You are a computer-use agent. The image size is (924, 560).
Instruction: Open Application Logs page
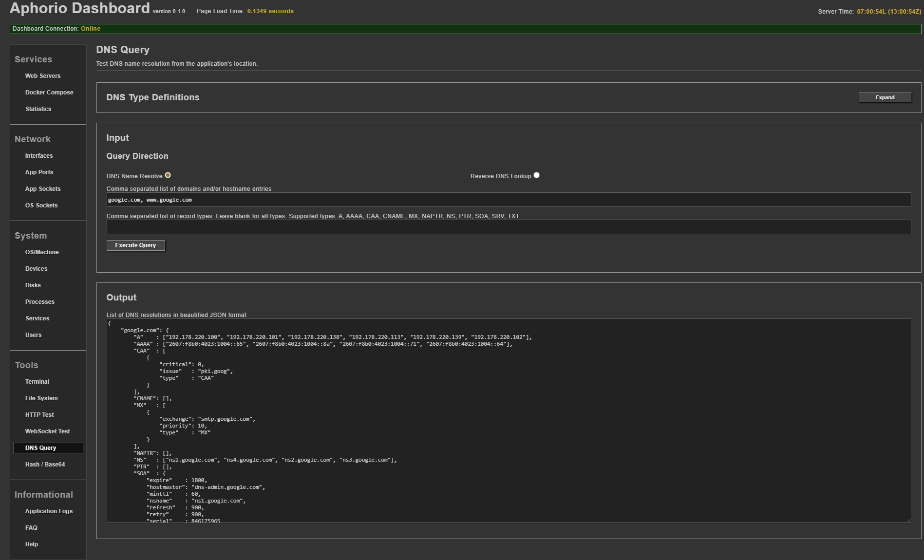pos(49,511)
